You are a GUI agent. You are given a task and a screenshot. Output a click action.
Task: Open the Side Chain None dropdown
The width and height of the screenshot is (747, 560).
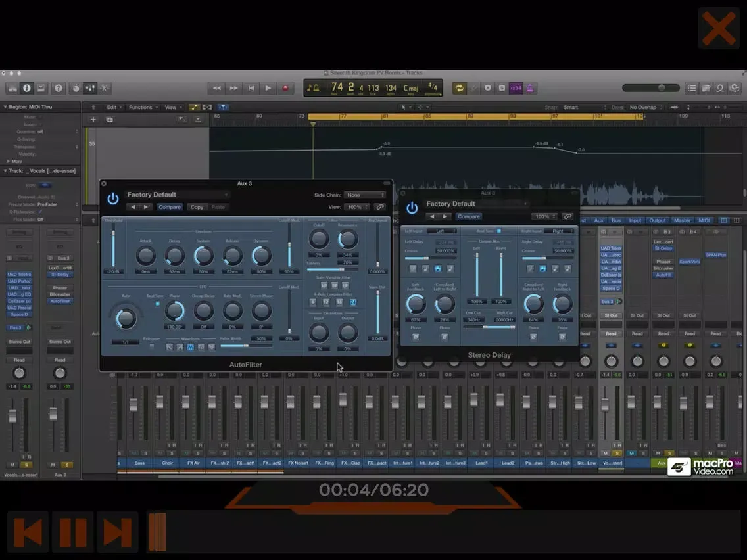pyautogui.click(x=364, y=195)
